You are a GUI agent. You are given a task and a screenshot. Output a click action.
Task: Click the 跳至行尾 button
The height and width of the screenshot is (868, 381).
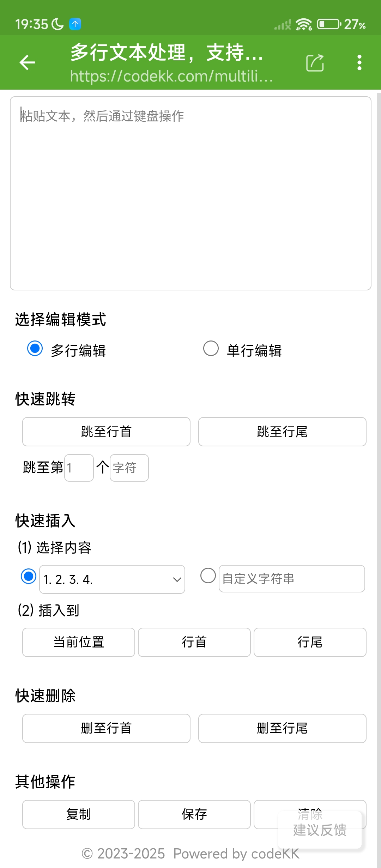(x=282, y=432)
